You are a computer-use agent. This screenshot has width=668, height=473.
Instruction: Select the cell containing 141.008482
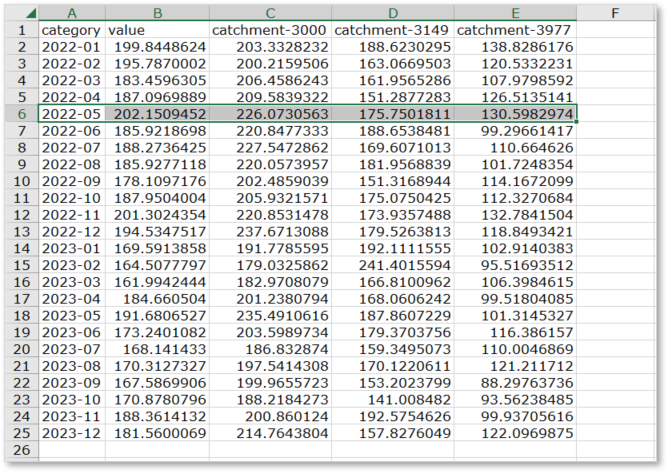pos(392,400)
